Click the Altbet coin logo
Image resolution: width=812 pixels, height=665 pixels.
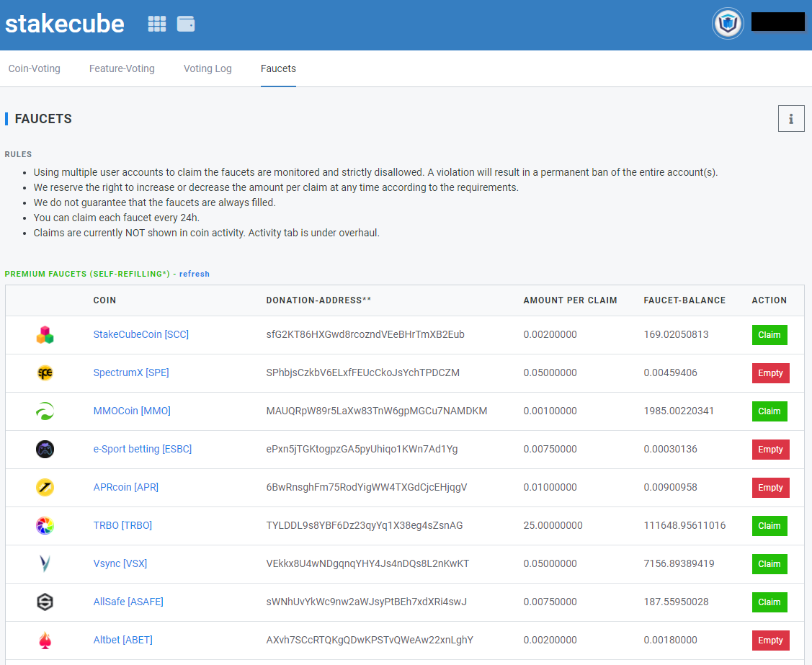tap(45, 640)
